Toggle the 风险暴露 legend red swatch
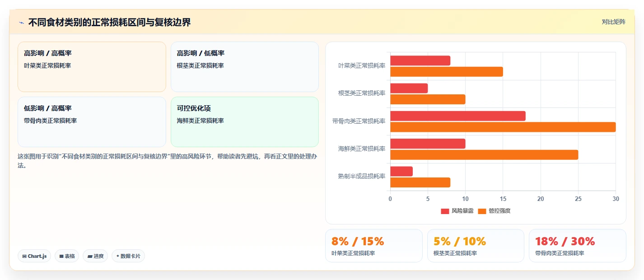The height and width of the screenshot is (280, 644). coord(445,211)
